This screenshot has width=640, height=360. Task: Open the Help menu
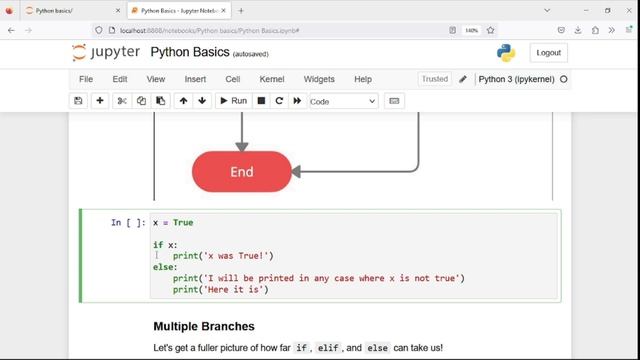363,79
